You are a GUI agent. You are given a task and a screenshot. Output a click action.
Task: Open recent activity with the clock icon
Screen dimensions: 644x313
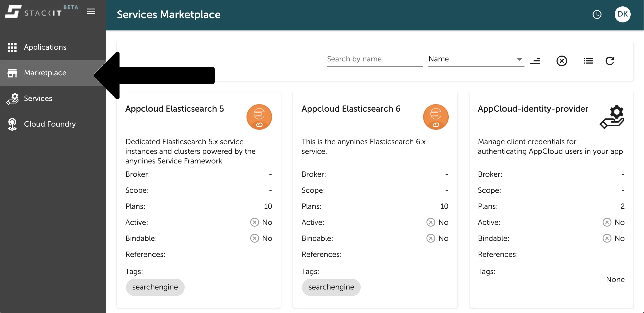(597, 14)
